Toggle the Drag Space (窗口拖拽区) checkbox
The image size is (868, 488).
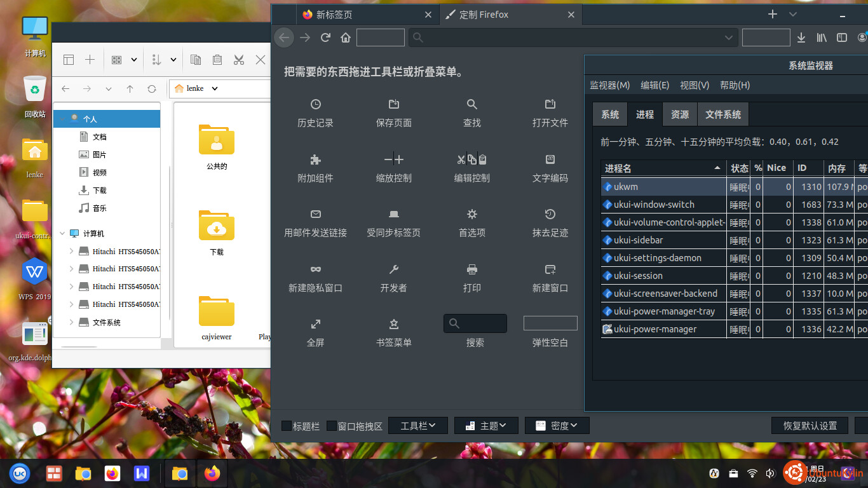tap(332, 426)
